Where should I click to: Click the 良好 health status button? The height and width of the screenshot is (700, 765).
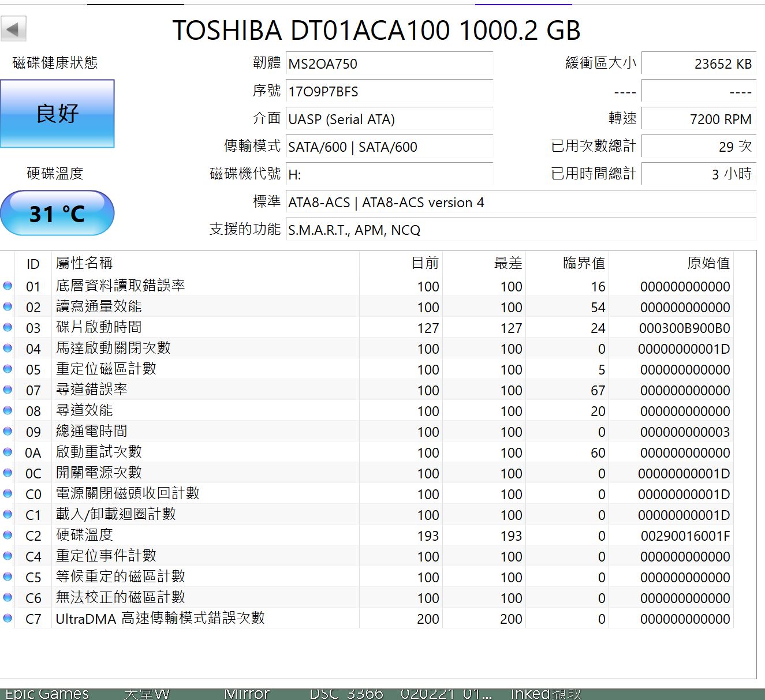[x=57, y=114]
